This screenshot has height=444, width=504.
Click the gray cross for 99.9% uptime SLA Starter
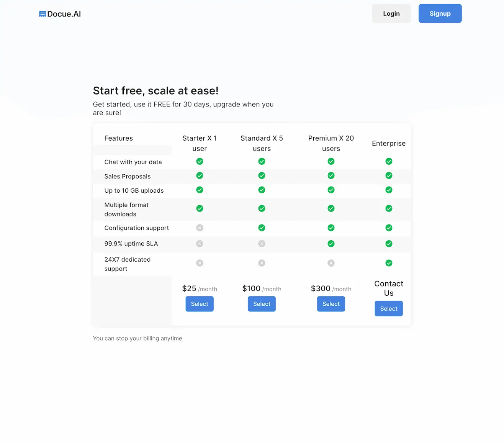200,243
